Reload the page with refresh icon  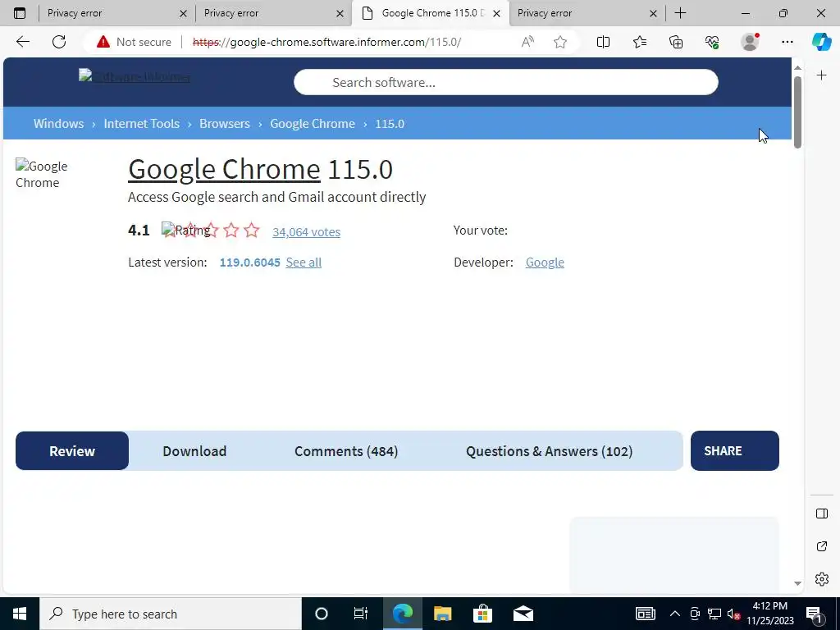(59, 42)
